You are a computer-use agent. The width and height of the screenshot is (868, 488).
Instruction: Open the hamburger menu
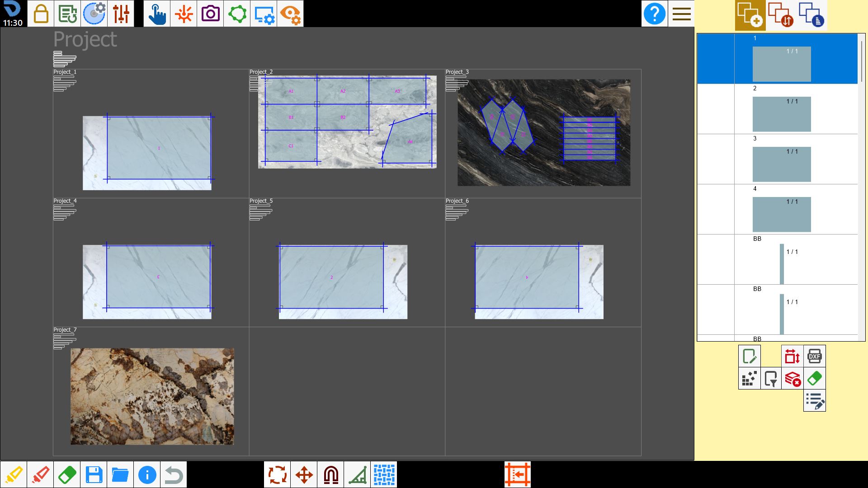(x=681, y=14)
